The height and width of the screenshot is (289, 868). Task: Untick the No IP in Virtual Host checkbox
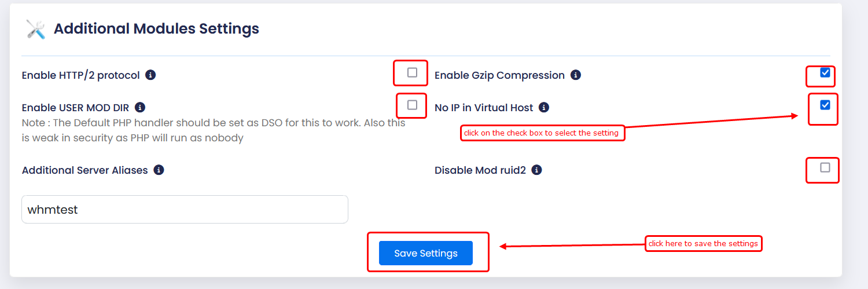(x=825, y=105)
